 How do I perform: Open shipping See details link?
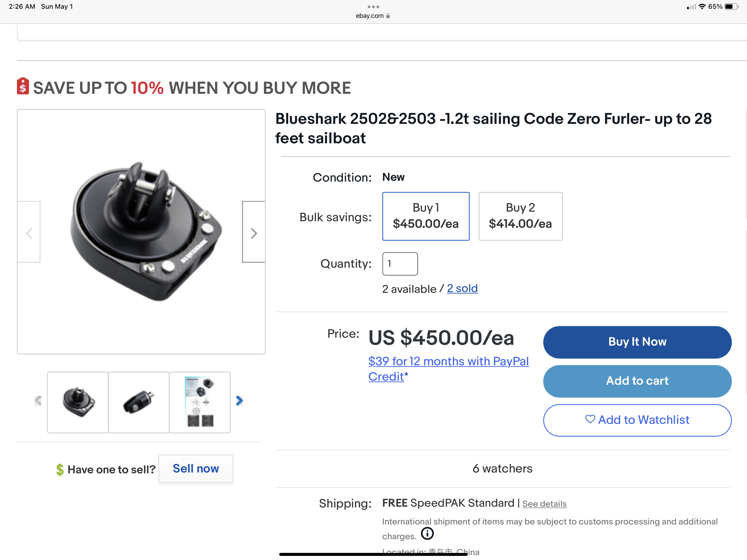[544, 504]
